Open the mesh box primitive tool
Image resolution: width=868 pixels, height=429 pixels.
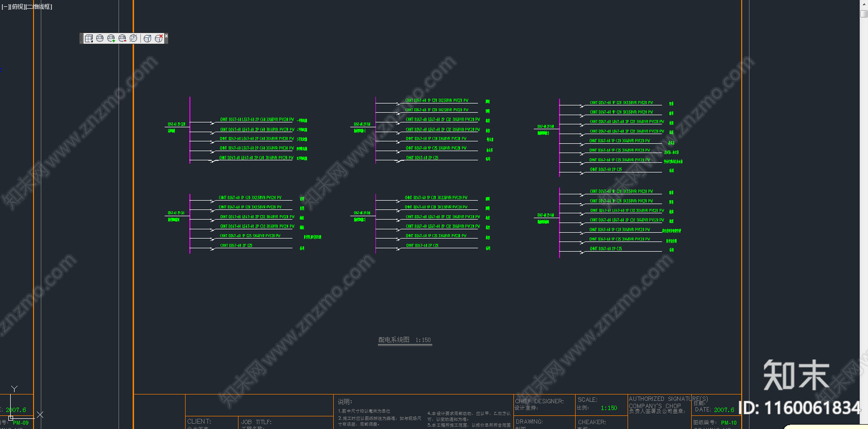[89, 39]
